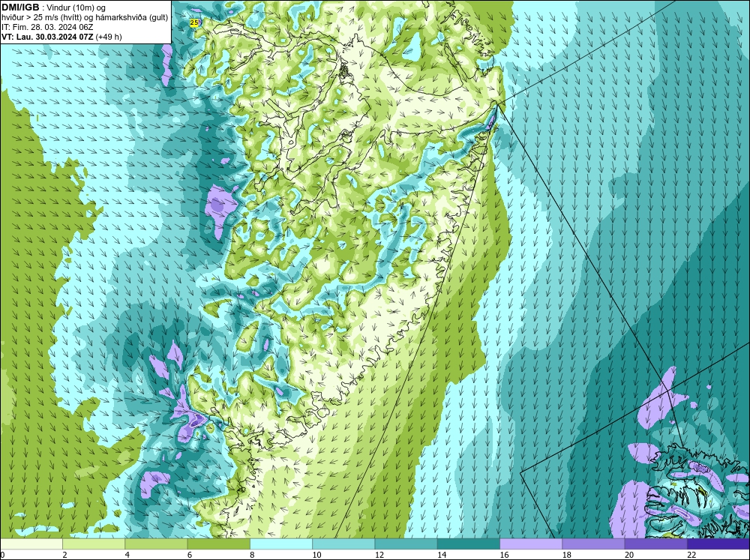Click the legend scale label "16"

504,555
